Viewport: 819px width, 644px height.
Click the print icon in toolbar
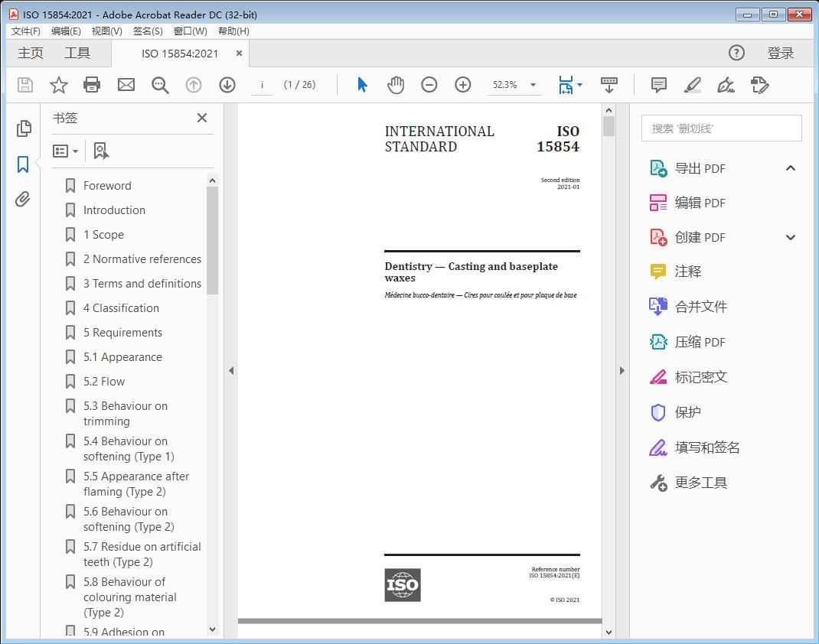(92, 85)
